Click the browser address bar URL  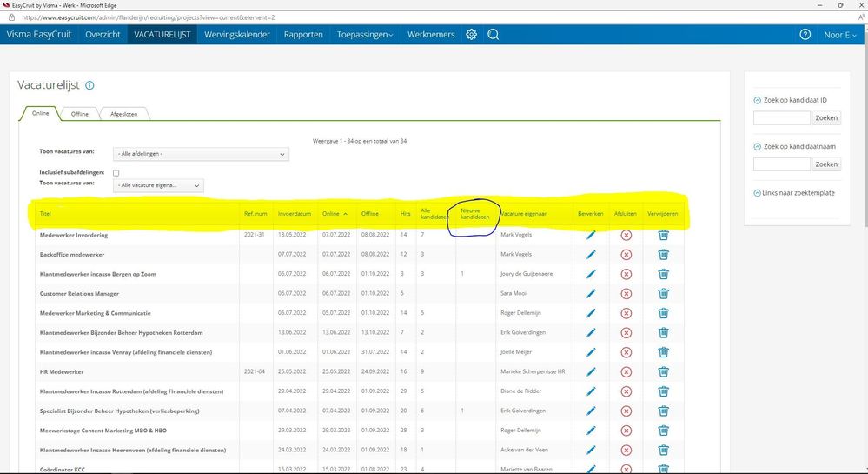coord(149,17)
